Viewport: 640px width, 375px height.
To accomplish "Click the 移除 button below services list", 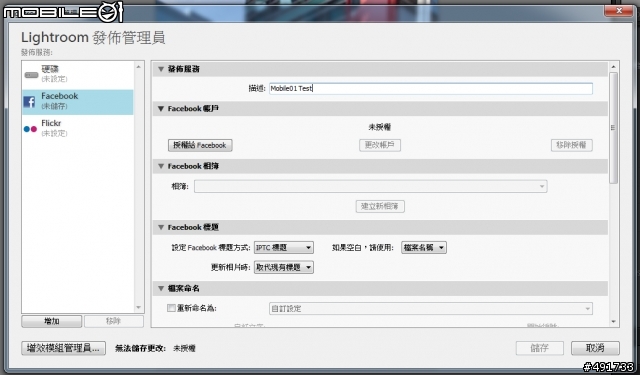I will click(x=113, y=321).
